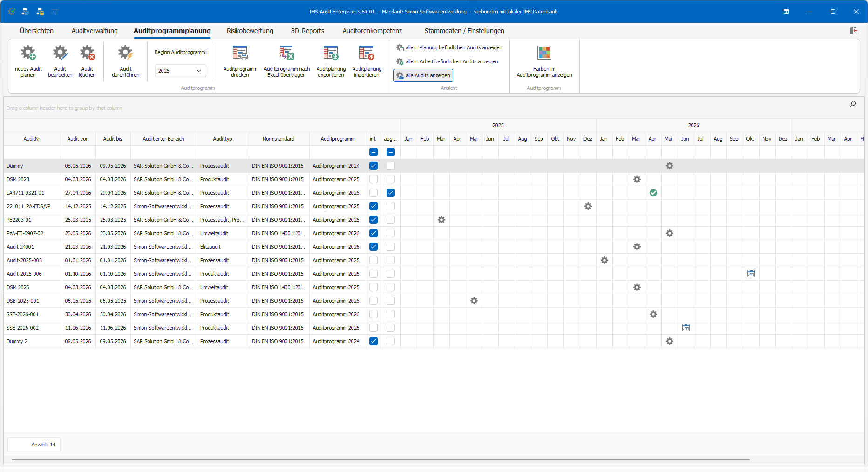Click the timeline gear in 221011_PA-FDS/VP row
Screen dimensions: 868x472
click(588, 206)
